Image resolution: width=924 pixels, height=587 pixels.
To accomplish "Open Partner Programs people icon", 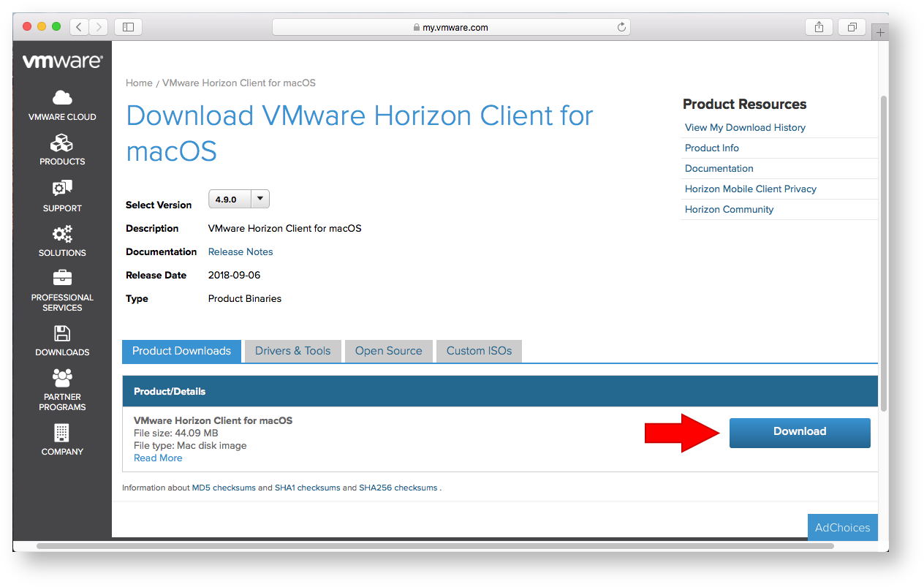I will click(62, 378).
